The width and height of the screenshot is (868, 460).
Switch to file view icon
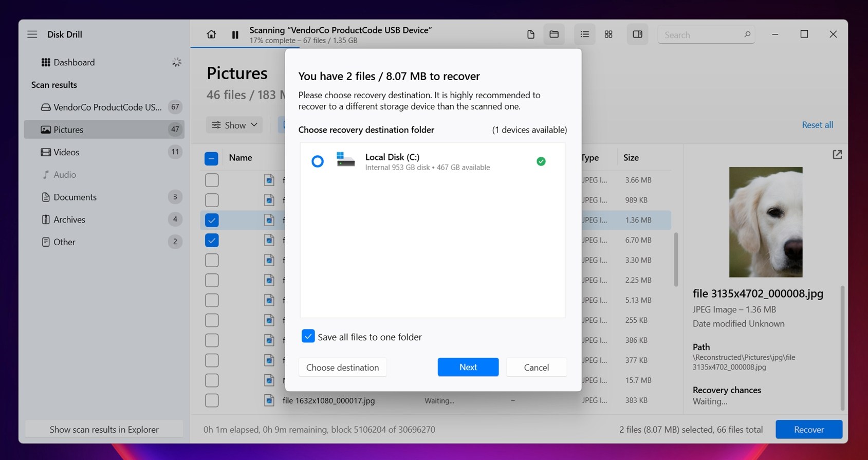(531, 34)
